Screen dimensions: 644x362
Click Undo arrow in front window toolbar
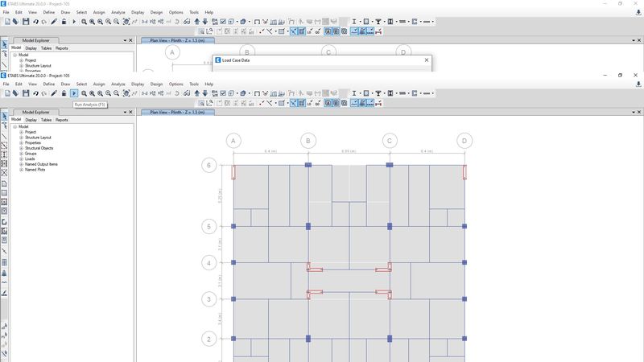(35, 93)
